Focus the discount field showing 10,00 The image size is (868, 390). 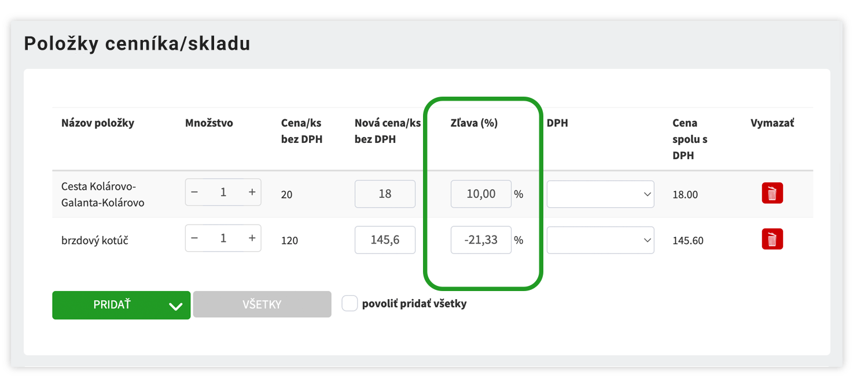point(481,194)
